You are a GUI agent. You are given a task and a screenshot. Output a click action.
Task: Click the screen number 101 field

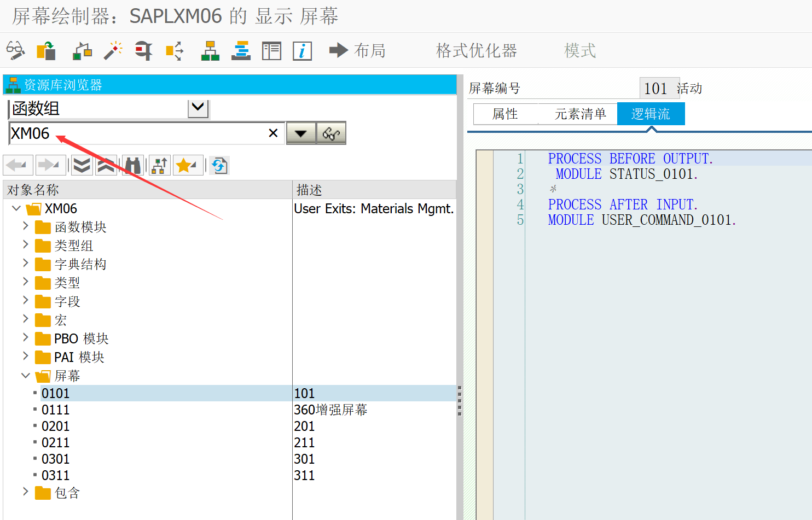[659, 88]
